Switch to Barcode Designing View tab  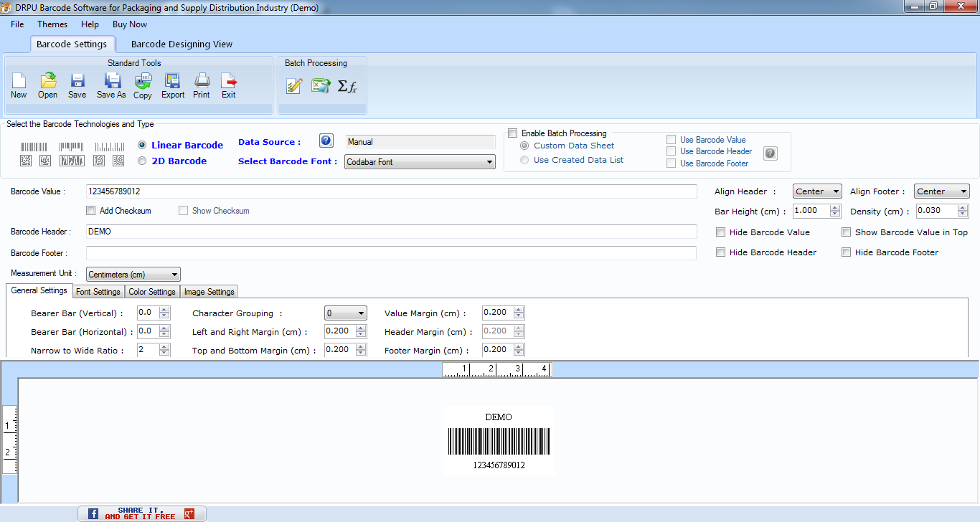[x=182, y=44]
